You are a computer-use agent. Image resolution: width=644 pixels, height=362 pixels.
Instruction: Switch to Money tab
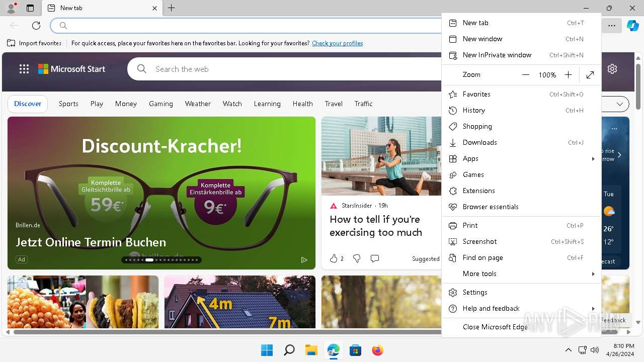click(x=126, y=104)
